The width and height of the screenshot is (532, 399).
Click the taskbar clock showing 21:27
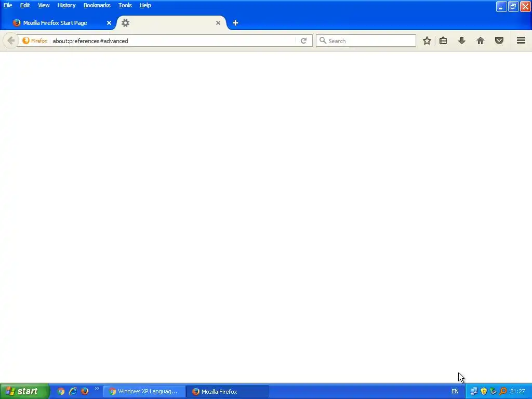click(517, 392)
